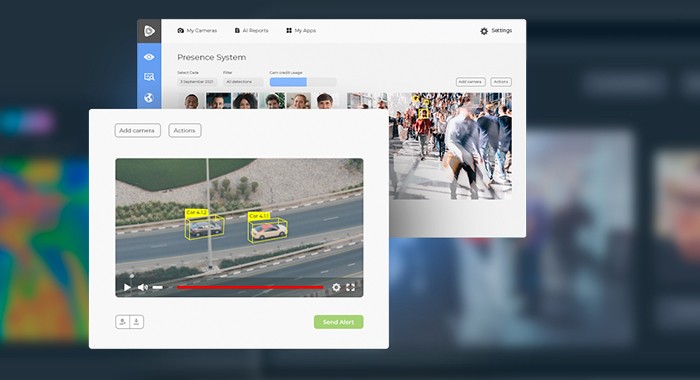This screenshot has width=700, height=380.
Task: Play the highway car detection video
Action: (127, 288)
